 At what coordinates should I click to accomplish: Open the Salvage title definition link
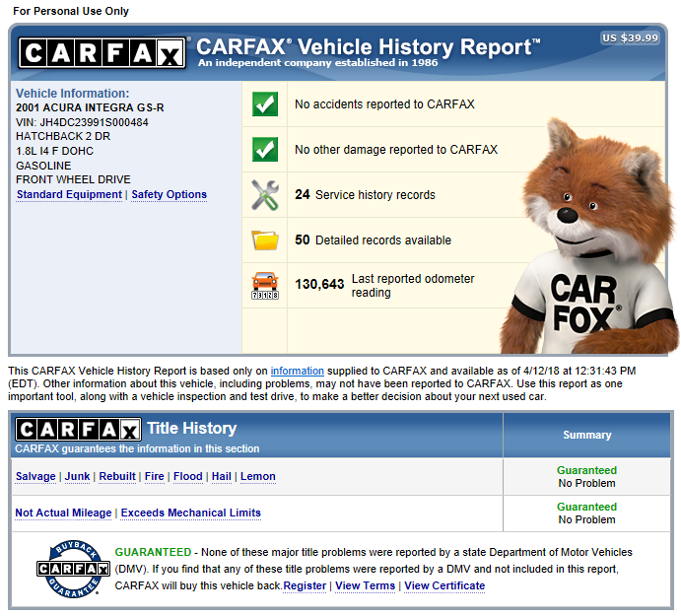click(x=35, y=477)
